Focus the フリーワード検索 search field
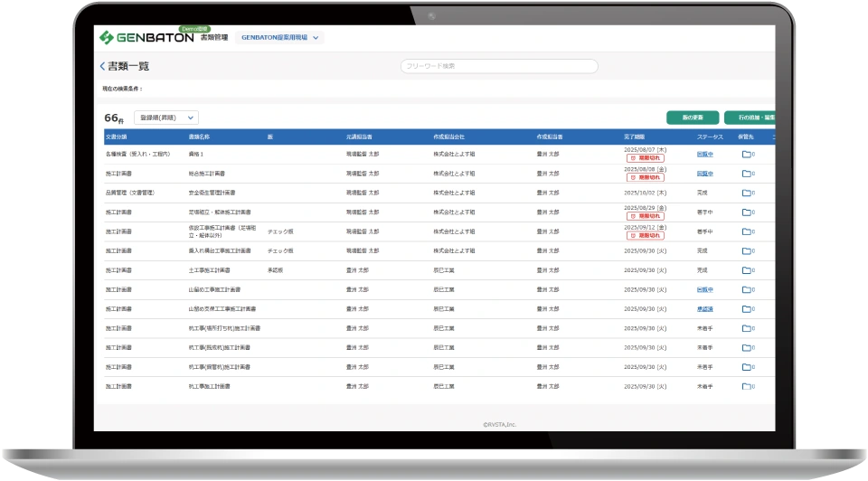868x481 pixels. [x=499, y=66]
